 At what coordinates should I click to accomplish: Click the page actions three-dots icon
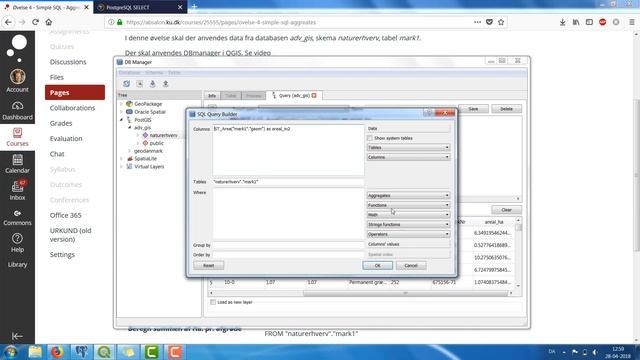[477, 22]
